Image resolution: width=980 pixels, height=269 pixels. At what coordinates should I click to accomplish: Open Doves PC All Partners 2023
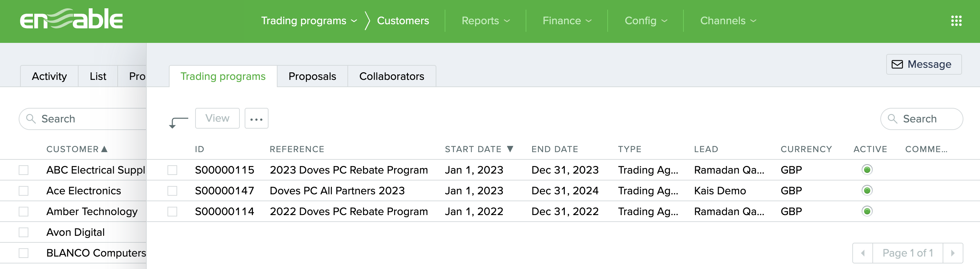click(x=337, y=191)
